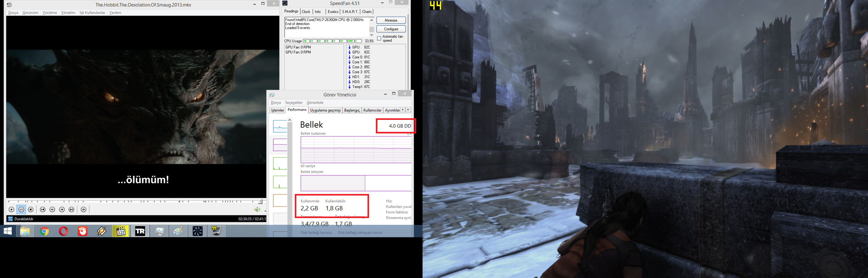This screenshot has width=868, height=278.
Task: Toggle the highlighted Pause button
Action: (x=21, y=210)
